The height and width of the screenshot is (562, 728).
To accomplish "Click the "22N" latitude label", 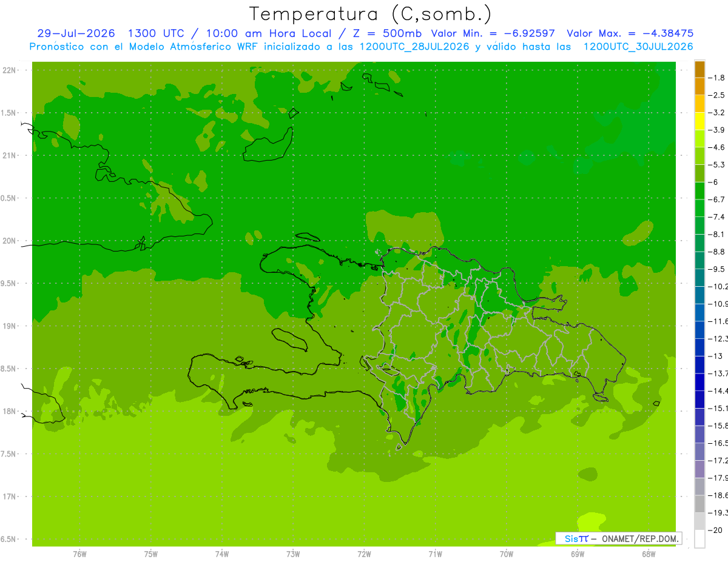I will [10, 70].
